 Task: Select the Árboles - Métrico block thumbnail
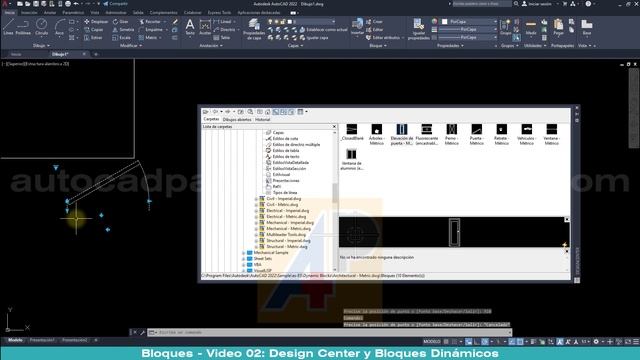point(376,134)
